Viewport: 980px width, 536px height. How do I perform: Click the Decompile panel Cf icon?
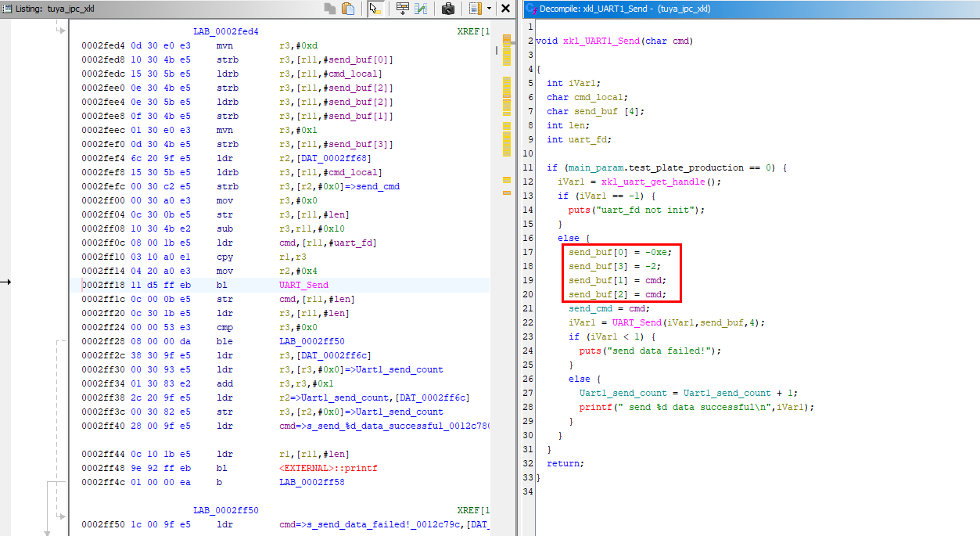coord(530,9)
